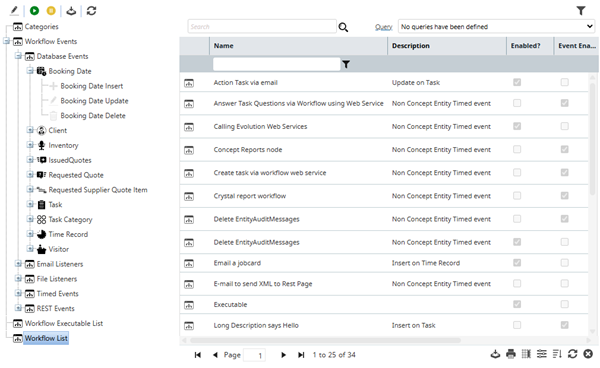The width and height of the screenshot is (600, 368).
Task: Click the Search input field
Action: 262,27
